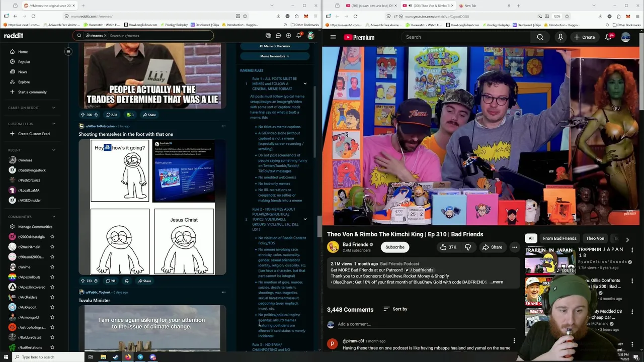Screen dimensions: 644x362
Task: Open Meme Generators dropdown
Action: click(275, 56)
